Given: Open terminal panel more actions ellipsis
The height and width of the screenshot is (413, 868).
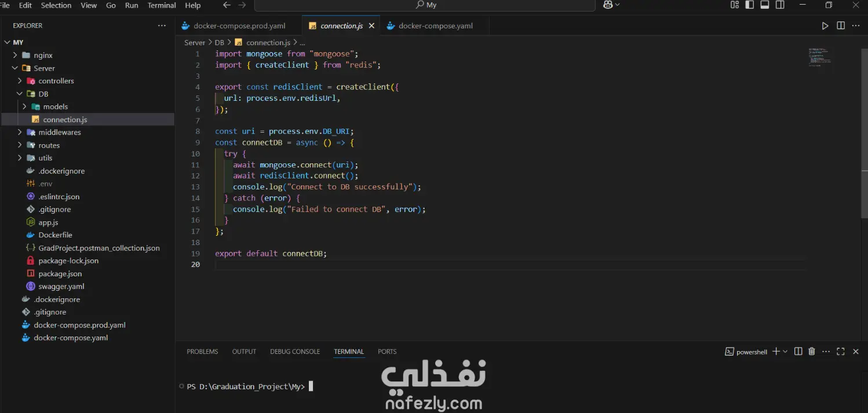Looking at the screenshot, I should pyautogui.click(x=826, y=352).
